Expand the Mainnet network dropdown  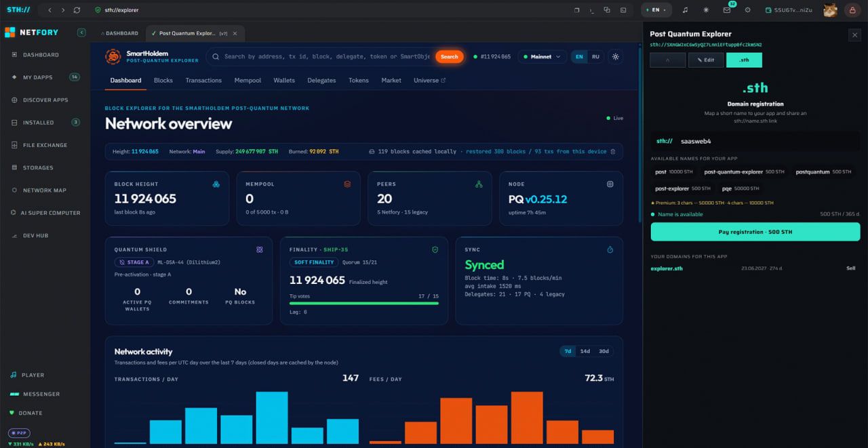(542, 57)
